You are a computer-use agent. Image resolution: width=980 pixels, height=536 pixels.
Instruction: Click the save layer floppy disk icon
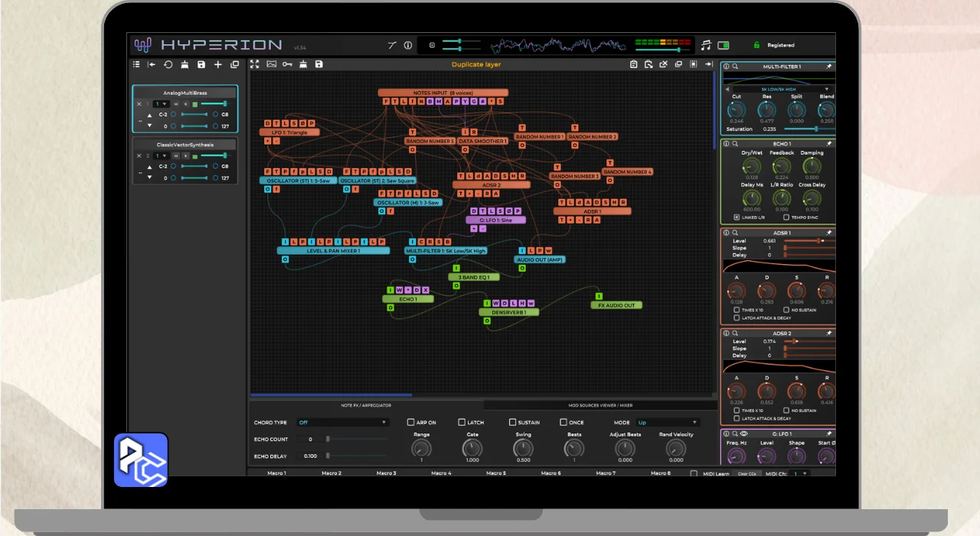point(201,65)
